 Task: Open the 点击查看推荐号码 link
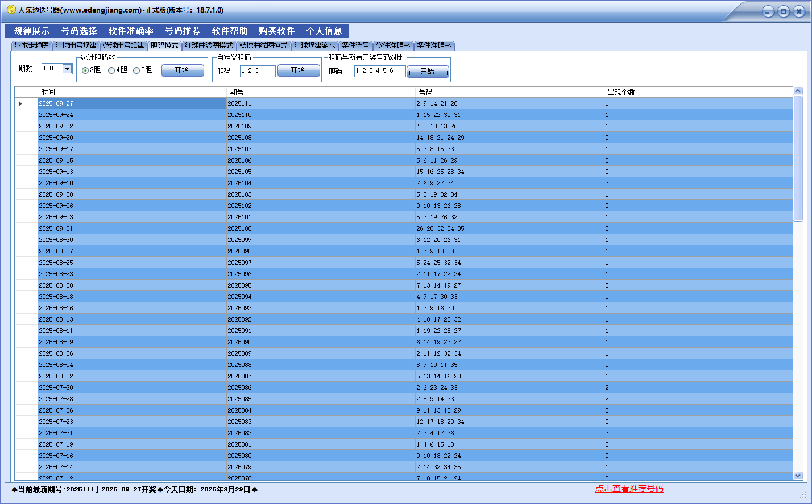(629, 489)
